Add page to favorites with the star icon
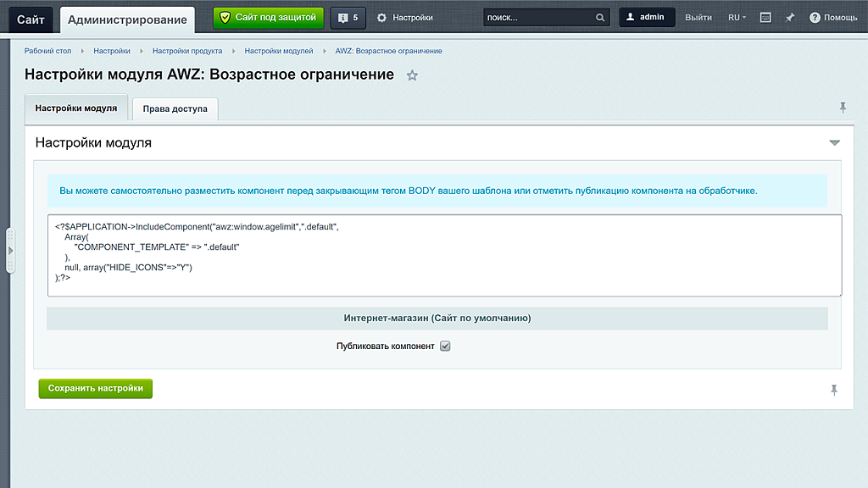Image resolution: width=868 pixels, height=488 pixels. pos(413,75)
